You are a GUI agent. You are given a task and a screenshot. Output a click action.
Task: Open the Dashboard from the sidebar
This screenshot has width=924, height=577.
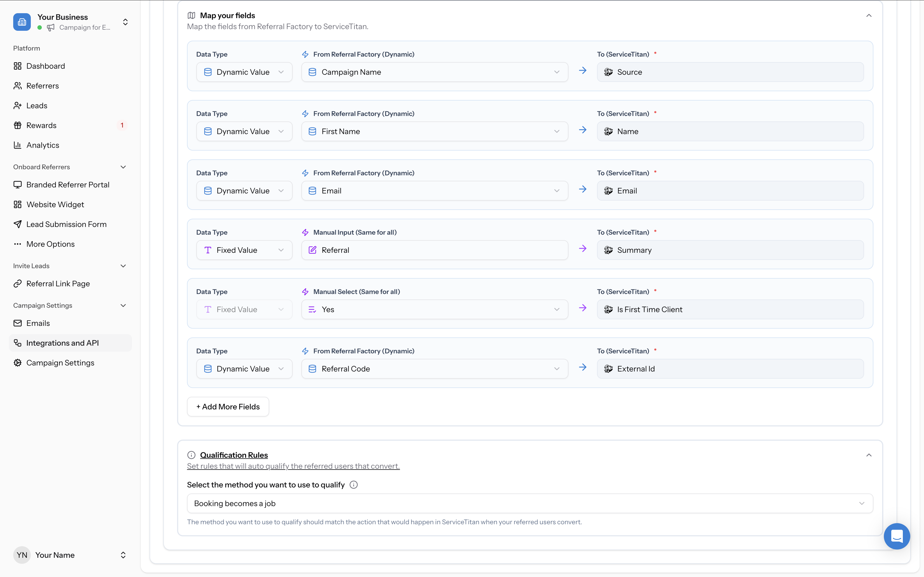click(x=46, y=66)
